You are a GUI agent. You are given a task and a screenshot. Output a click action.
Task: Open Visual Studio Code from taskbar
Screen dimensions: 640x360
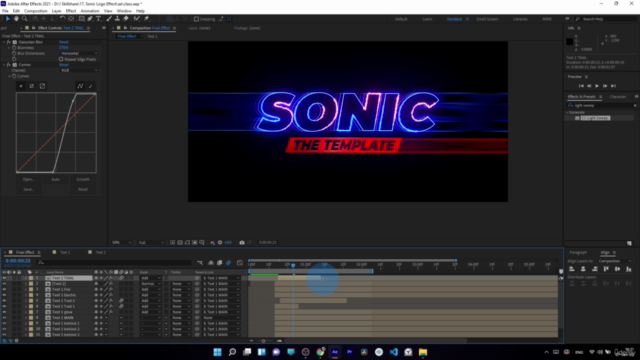[393, 352]
